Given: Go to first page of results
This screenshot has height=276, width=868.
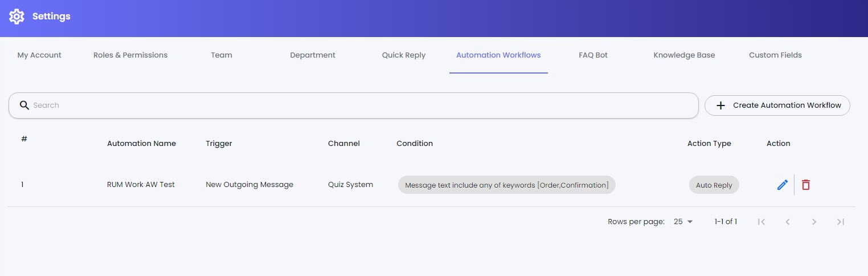Looking at the screenshot, I should 761,222.
